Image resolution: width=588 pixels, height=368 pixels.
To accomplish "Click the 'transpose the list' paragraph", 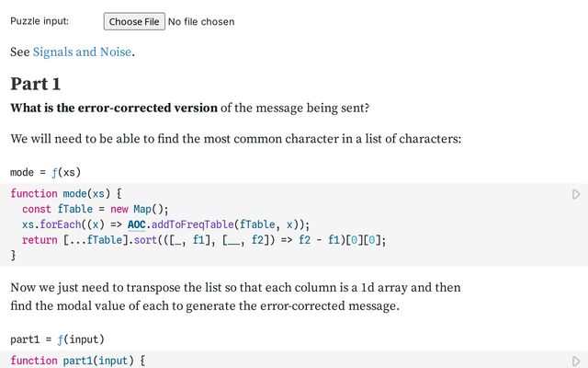I will (x=235, y=296).
